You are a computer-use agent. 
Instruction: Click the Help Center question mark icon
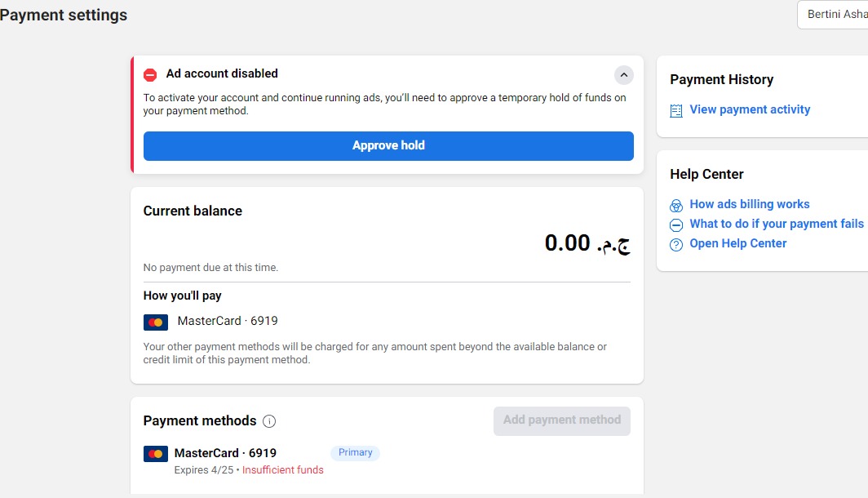pyautogui.click(x=676, y=245)
